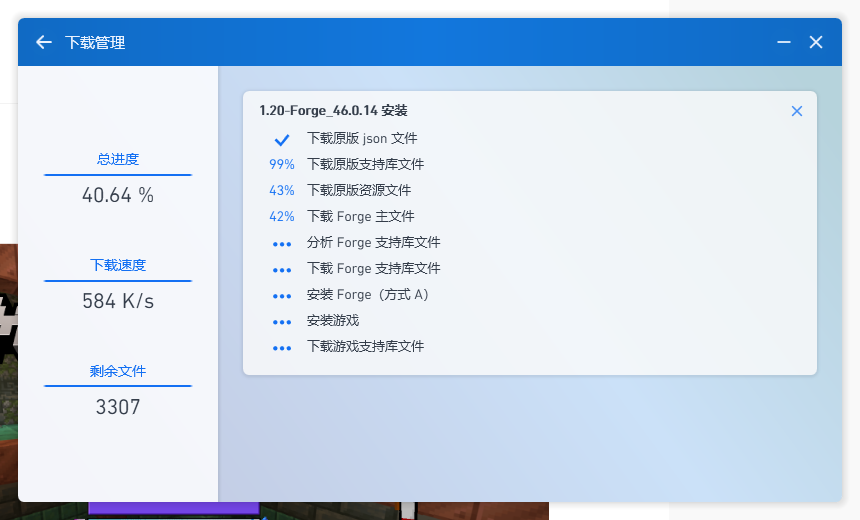Minimize the 下载管理 window
Viewport: 860px width, 520px height.
784,42
